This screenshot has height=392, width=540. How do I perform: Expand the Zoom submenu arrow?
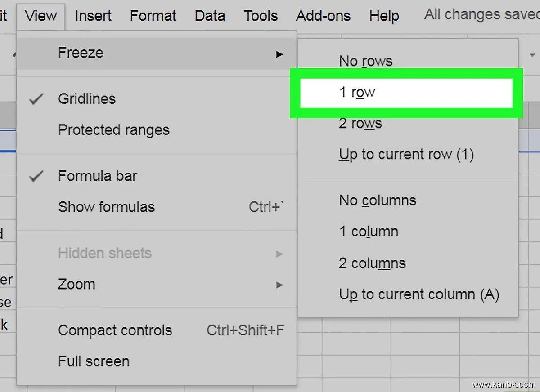click(x=279, y=285)
